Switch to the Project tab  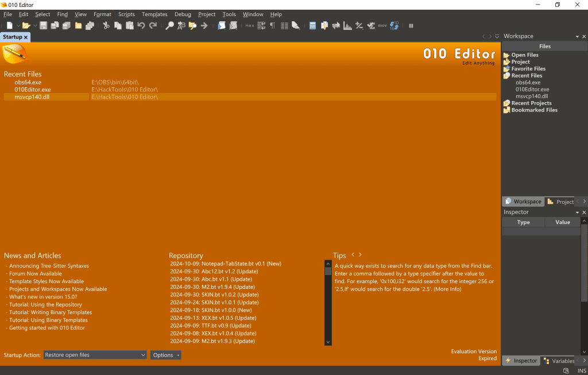[x=560, y=202]
